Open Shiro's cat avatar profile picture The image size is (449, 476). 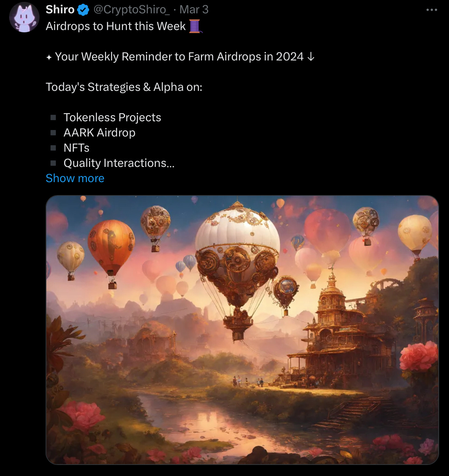click(x=24, y=17)
